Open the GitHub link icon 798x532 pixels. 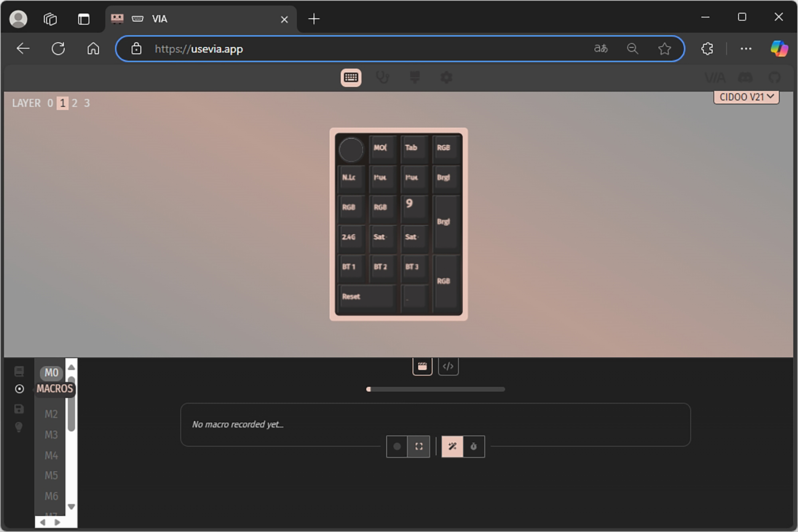774,77
